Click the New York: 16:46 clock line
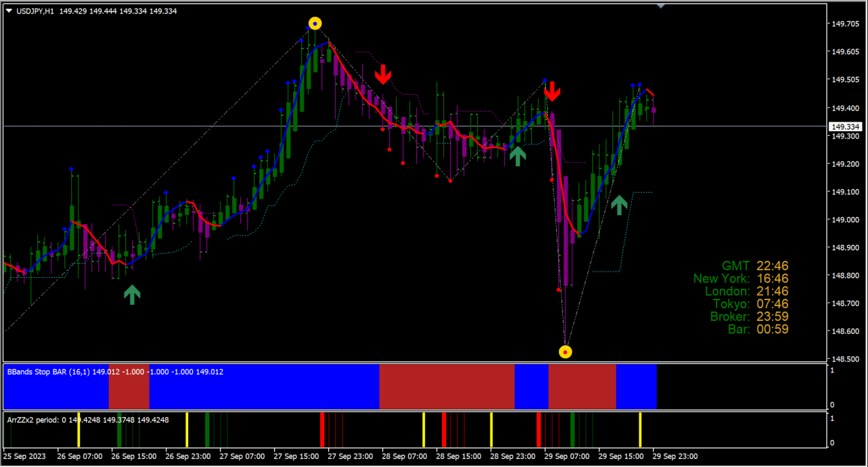The height and width of the screenshot is (467, 868). 741,278
